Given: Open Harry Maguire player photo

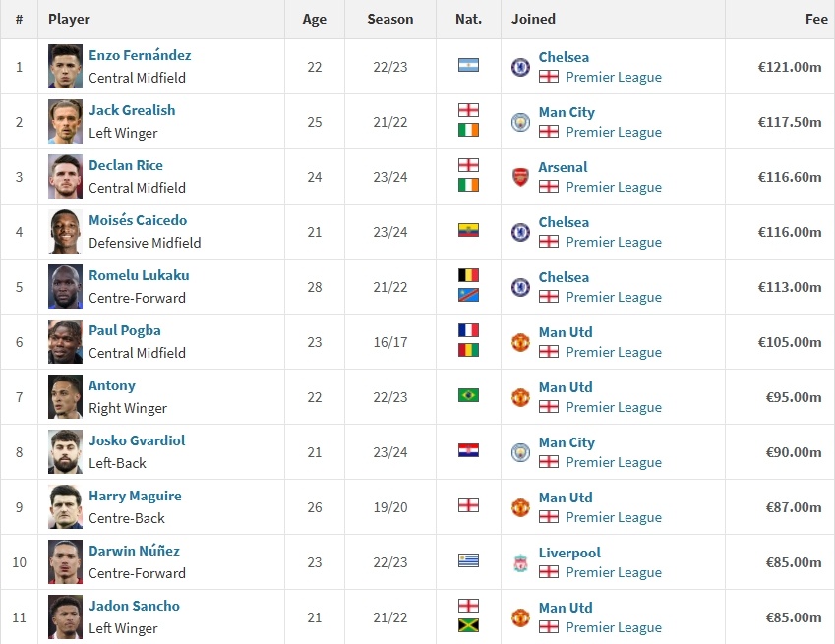Looking at the screenshot, I should (65, 507).
